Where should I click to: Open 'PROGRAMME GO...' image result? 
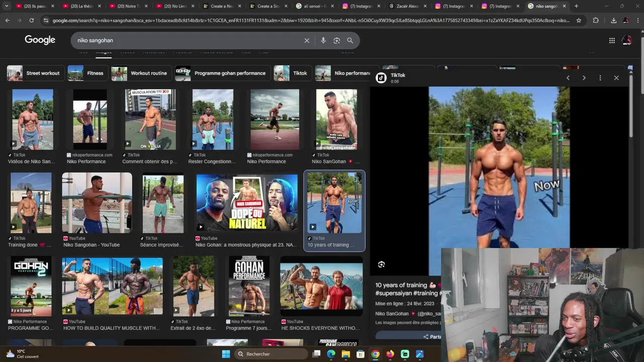click(31, 287)
